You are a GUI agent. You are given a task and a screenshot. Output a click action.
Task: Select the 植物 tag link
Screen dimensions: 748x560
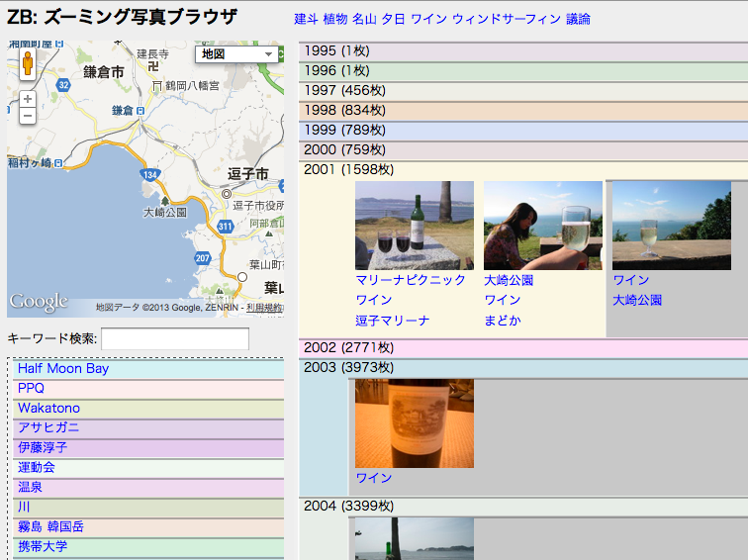[x=335, y=19]
